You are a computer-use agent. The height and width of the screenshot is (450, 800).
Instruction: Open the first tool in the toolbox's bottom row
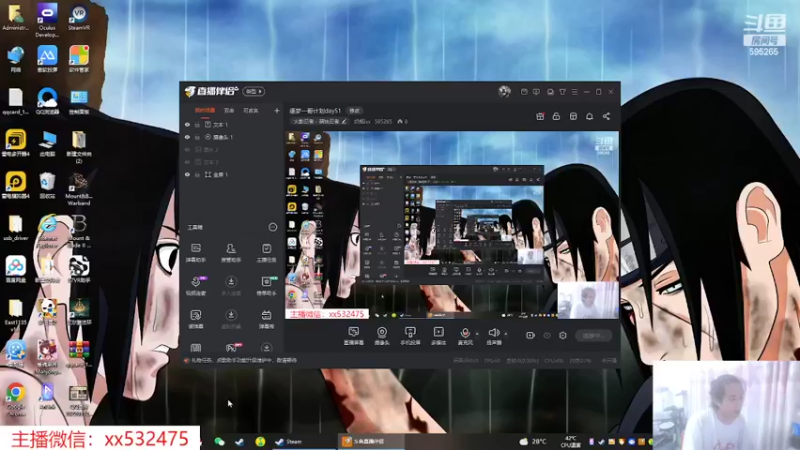tap(195, 348)
